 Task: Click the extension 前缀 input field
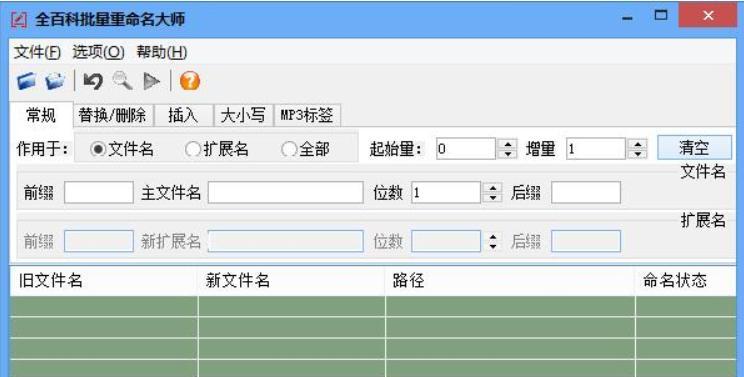99,241
